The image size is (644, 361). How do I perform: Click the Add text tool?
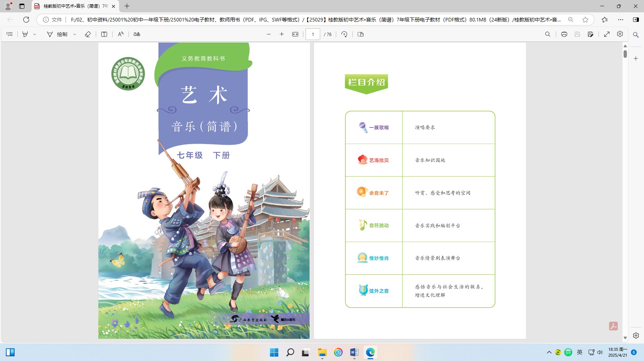tap(104, 34)
